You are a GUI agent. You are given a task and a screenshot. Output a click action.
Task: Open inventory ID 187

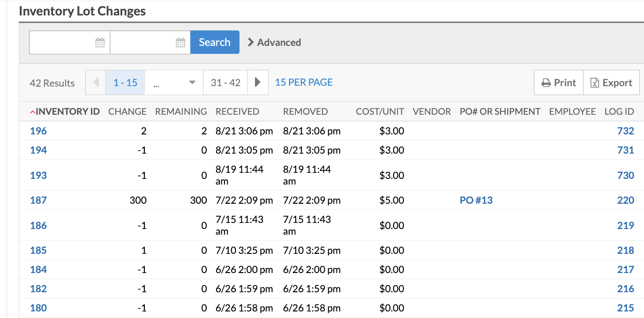38,200
